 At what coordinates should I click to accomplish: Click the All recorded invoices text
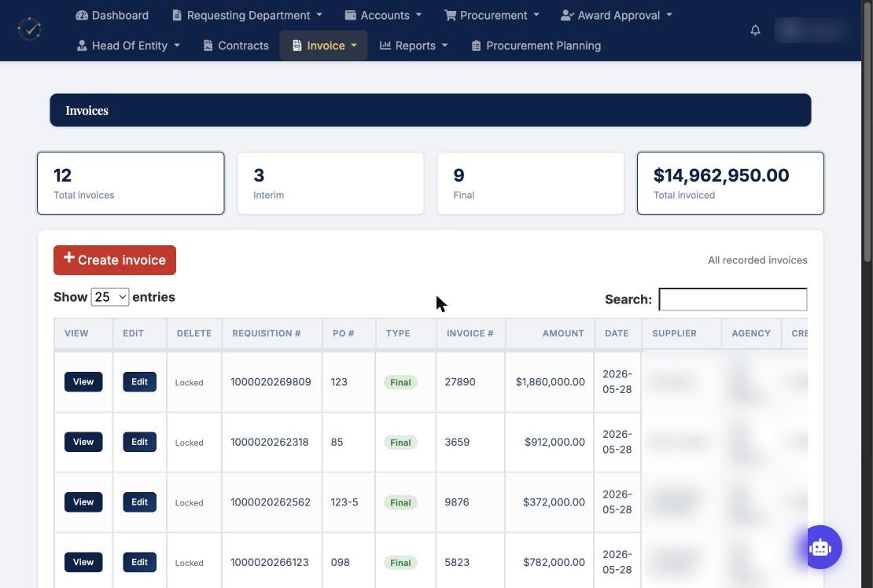[757, 260]
